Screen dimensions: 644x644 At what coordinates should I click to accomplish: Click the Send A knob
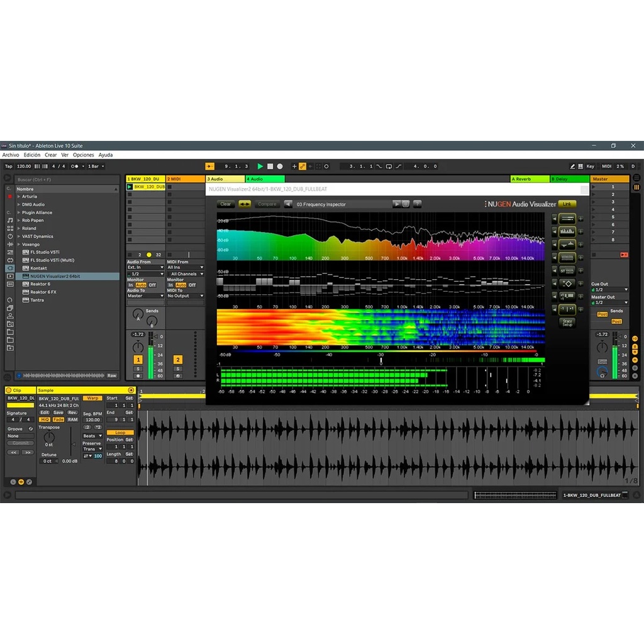click(x=138, y=315)
